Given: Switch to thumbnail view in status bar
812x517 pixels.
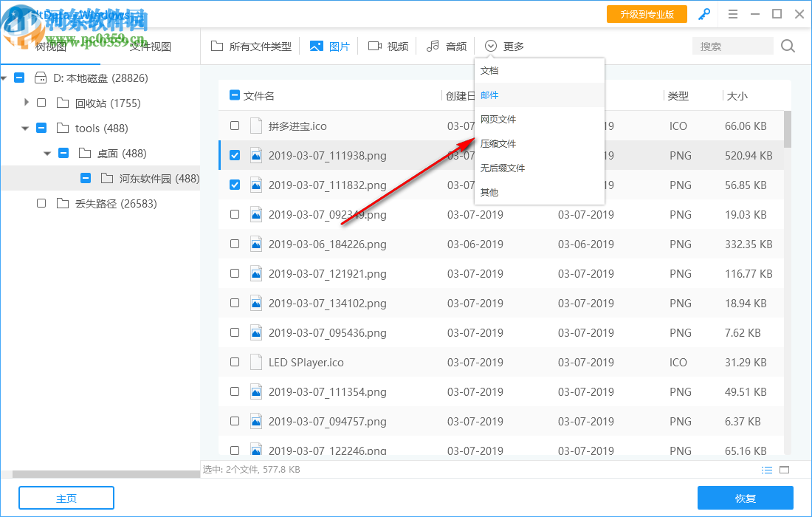Looking at the screenshot, I should pyautogui.click(x=785, y=469).
